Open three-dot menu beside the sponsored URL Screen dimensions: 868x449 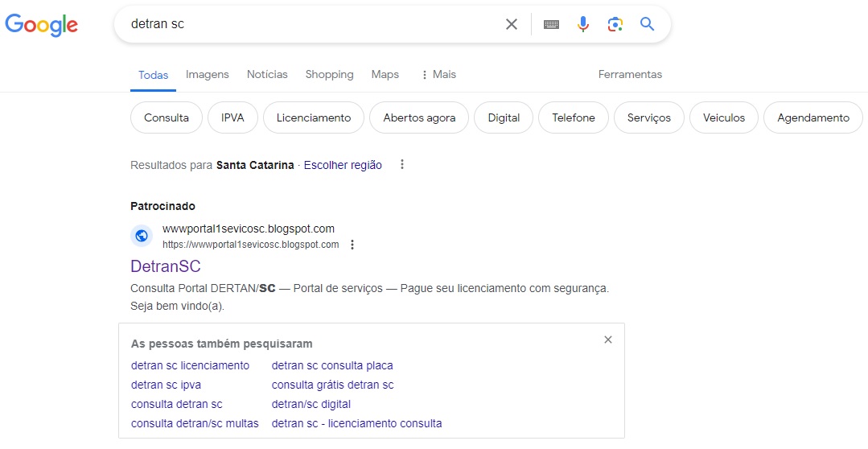pos(352,244)
